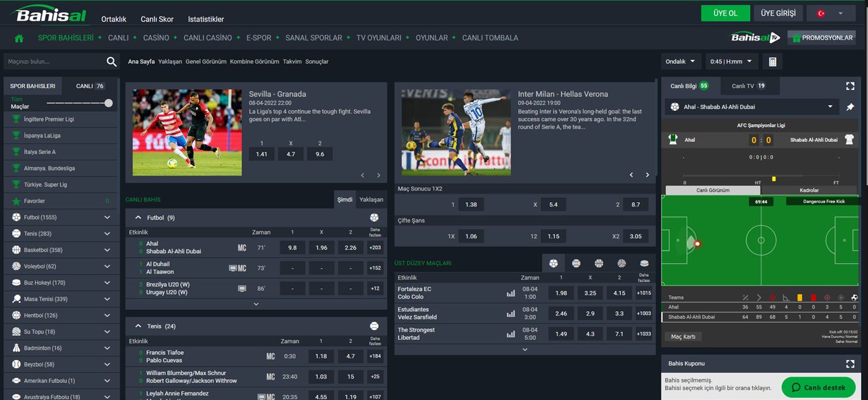Select basketball icon in top-level matches
868x400 pixels.
tap(599, 263)
